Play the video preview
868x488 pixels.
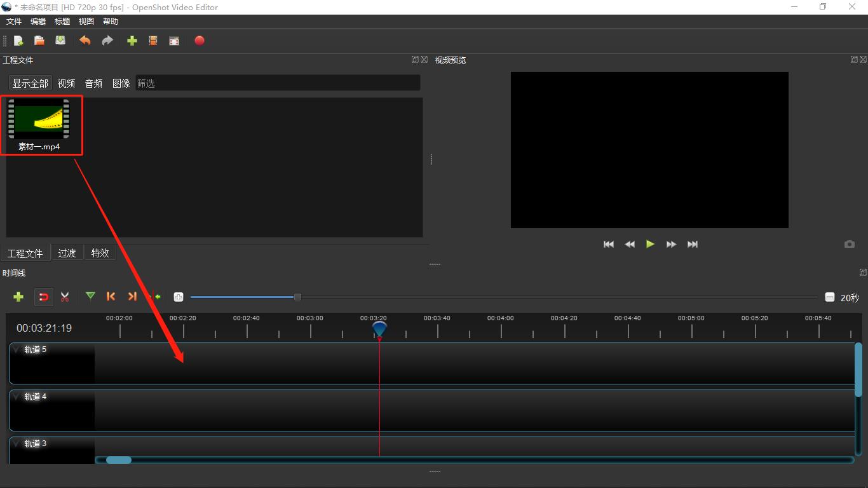click(650, 244)
